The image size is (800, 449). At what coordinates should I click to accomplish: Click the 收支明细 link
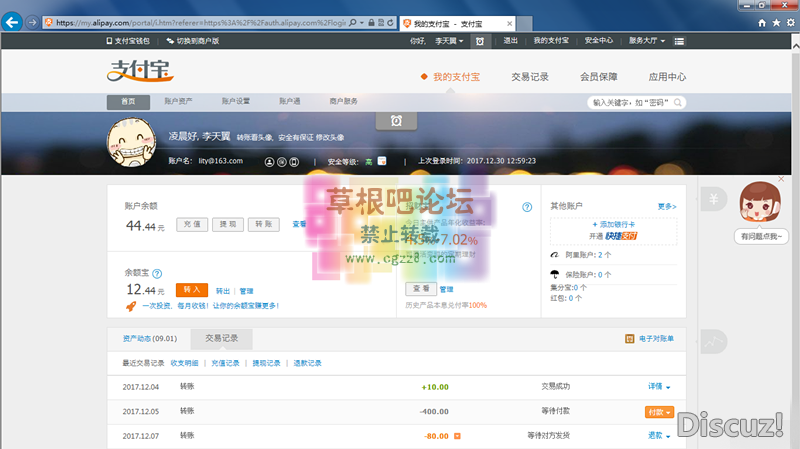184,363
